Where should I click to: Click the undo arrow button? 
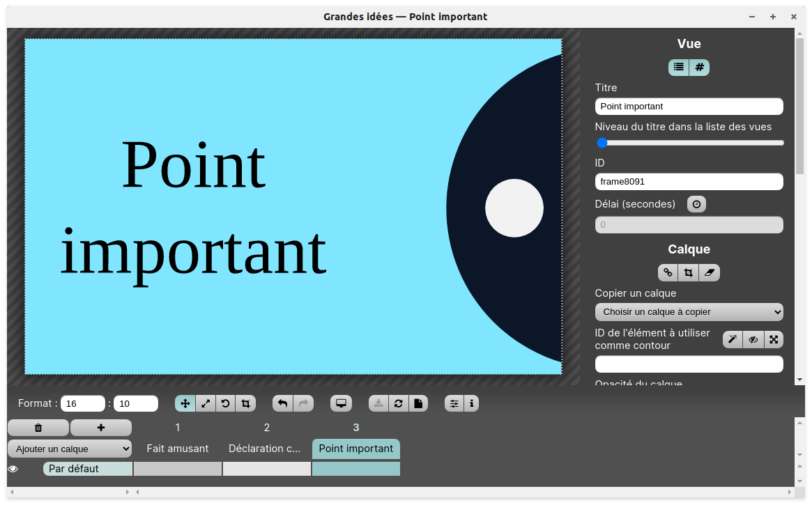pos(282,403)
